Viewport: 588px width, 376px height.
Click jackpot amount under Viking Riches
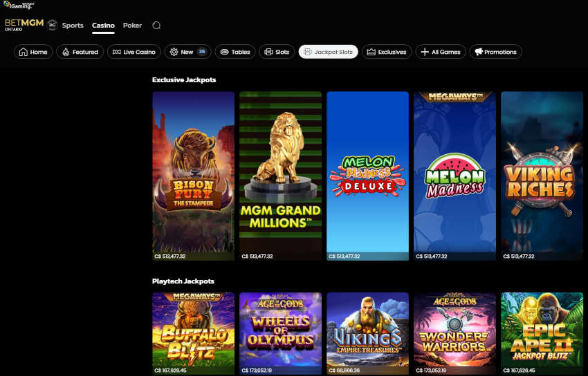(x=518, y=256)
